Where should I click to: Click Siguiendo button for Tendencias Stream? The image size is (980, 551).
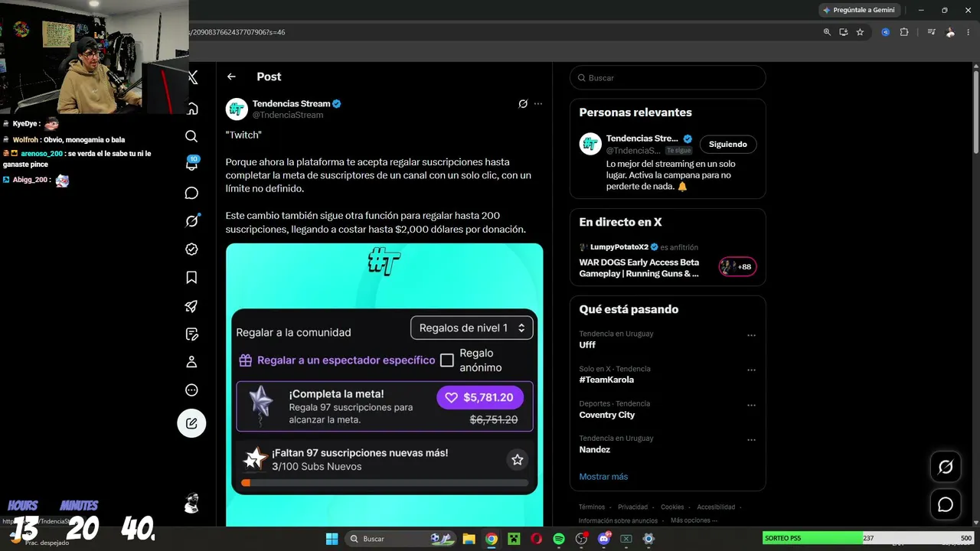point(727,144)
